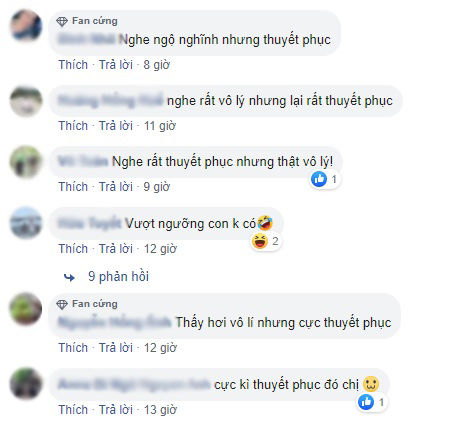
Task: Expand the '9 phản hồi' replies thread
Action: click(x=118, y=277)
